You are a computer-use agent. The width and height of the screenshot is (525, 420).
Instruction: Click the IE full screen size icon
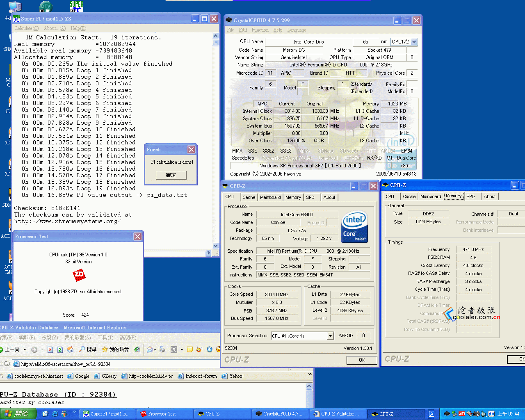coord(174,349)
